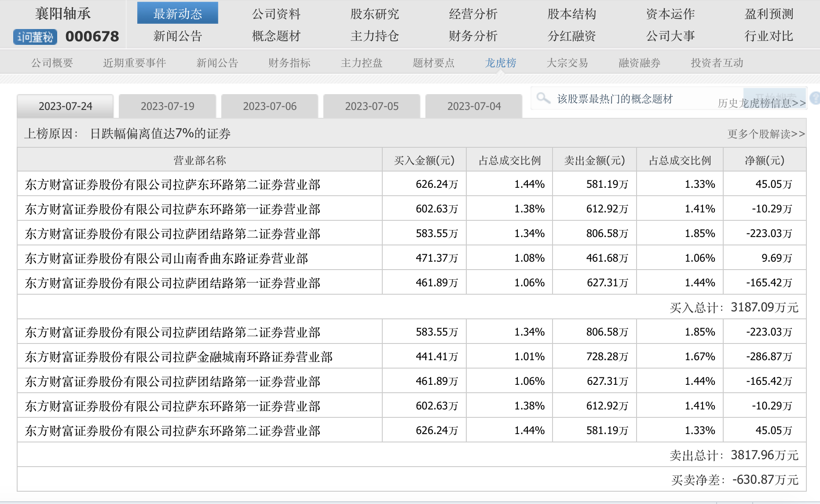The height and width of the screenshot is (504, 820).
Task: Click the 1.01% buy ratio cell
Action: click(530, 357)
